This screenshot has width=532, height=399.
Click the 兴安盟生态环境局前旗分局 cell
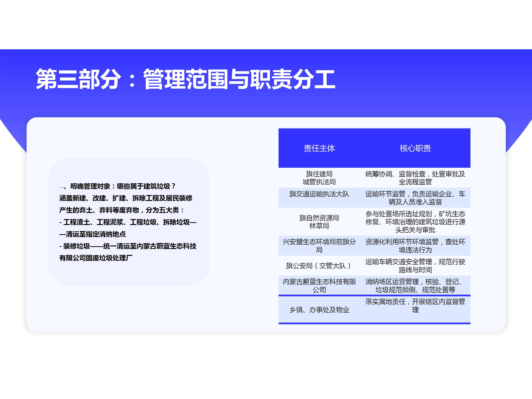(319, 245)
